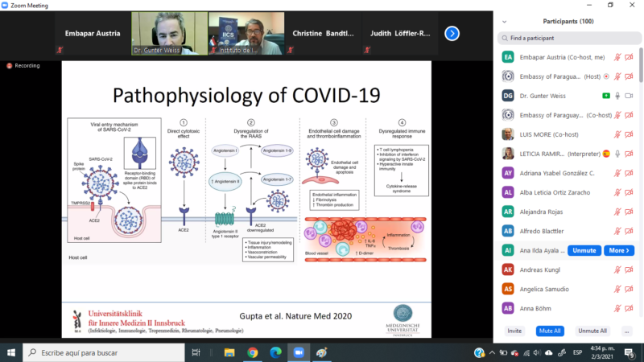Image resolution: width=644 pixels, height=362 pixels.
Task: Open the notifications action center icon
Action: (629, 352)
